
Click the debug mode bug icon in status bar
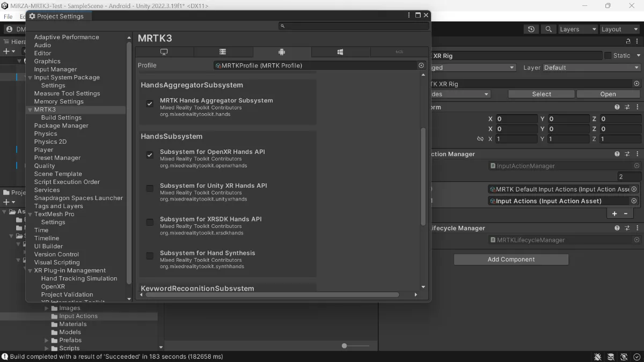coord(598,357)
